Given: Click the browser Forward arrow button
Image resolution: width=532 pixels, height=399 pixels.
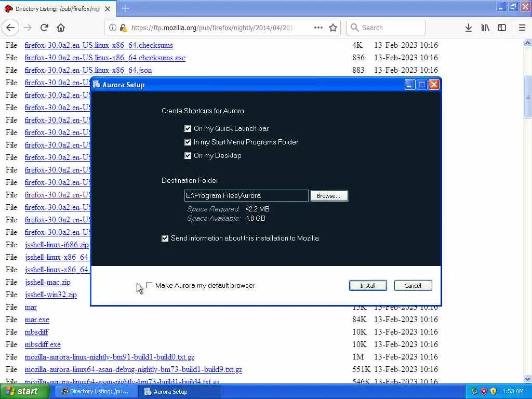Looking at the screenshot, I should (x=28, y=28).
